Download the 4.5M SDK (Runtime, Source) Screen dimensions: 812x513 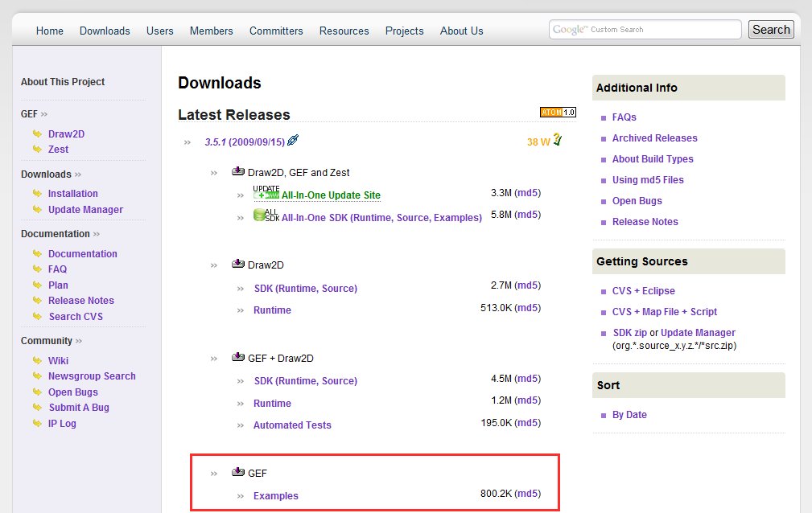pyautogui.click(x=306, y=381)
